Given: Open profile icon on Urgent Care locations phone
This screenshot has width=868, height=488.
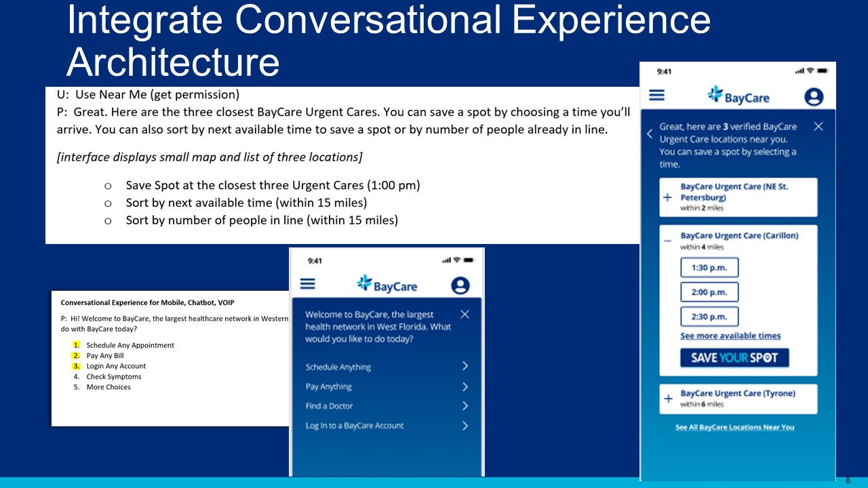Looking at the screenshot, I should pyautogui.click(x=814, y=97).
